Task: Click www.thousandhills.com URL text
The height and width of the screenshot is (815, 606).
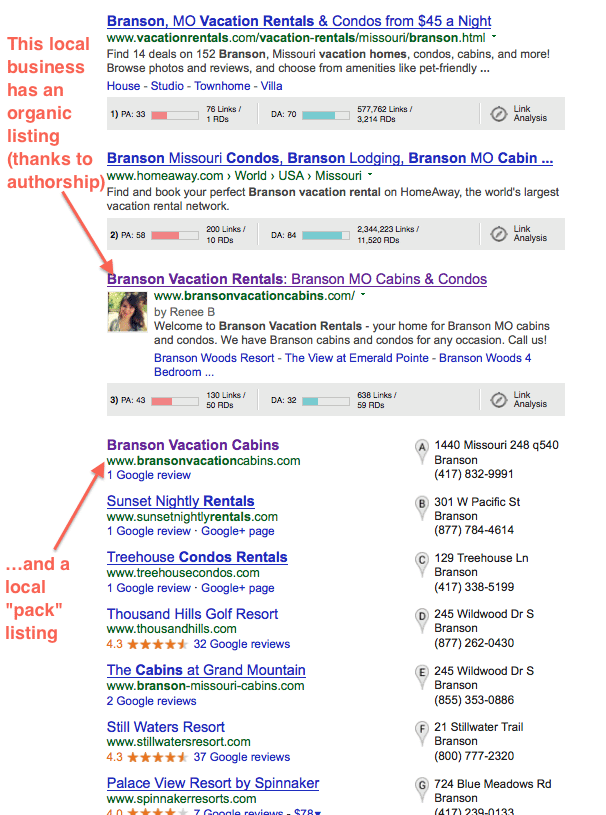Action: coord(172,629)
